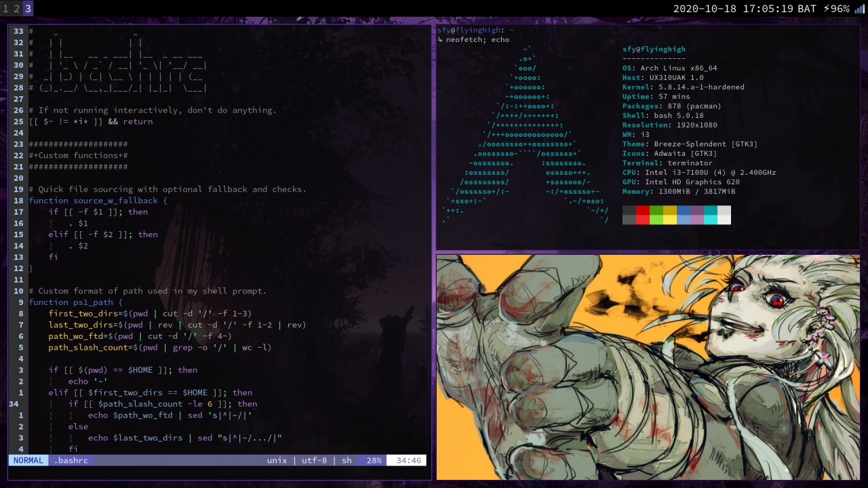This screenshot has width=868, height=488.
Task: Click the current line number 34 in Vim
Action: [x=14, y=404]
